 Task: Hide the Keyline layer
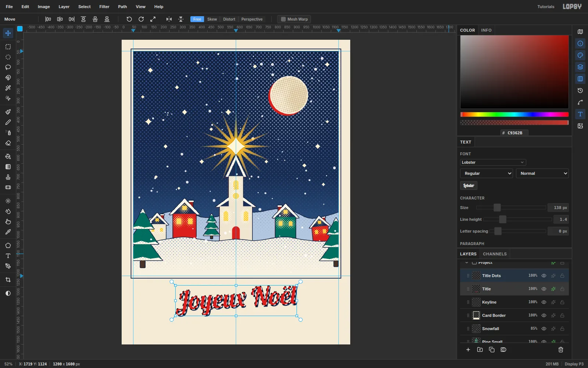point(544,302)
